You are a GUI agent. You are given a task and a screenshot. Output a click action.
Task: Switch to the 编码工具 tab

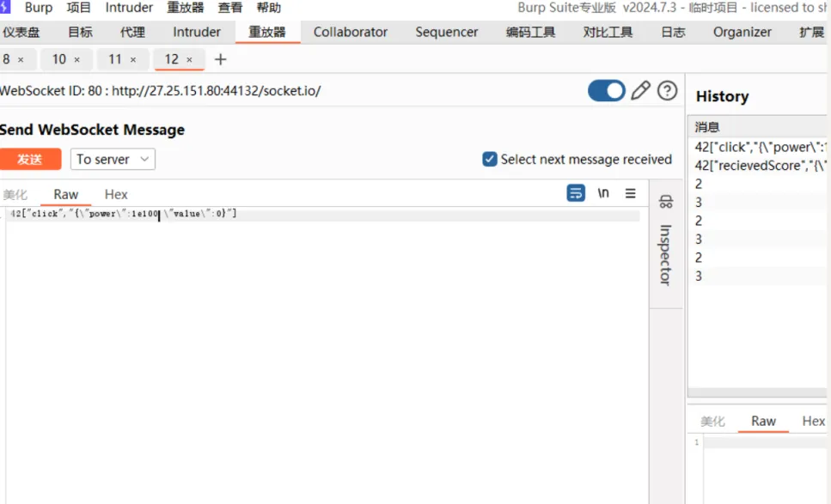pos(530,32)
